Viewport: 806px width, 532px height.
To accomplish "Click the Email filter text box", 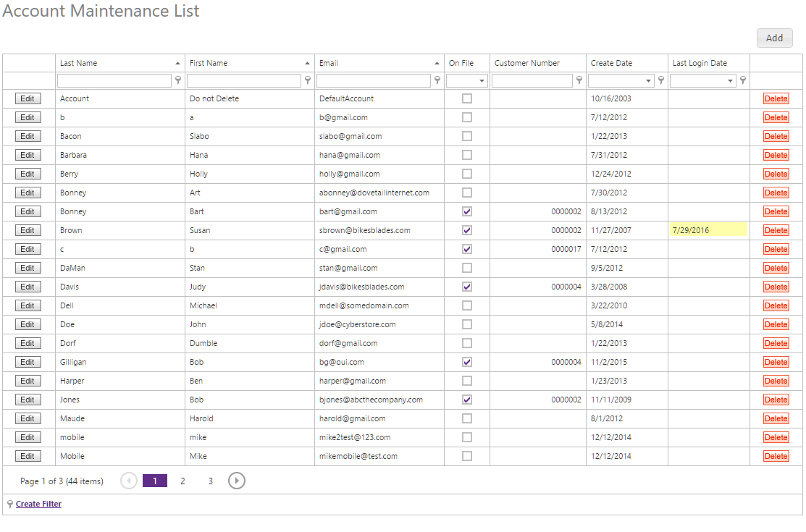I will pyautogui.click(x=373, y=80).
